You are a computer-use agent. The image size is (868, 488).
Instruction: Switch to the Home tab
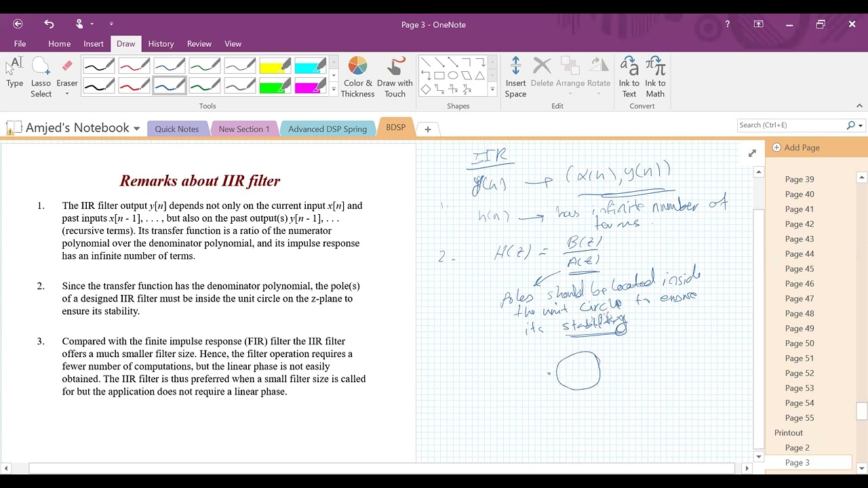tap(59, 43)
